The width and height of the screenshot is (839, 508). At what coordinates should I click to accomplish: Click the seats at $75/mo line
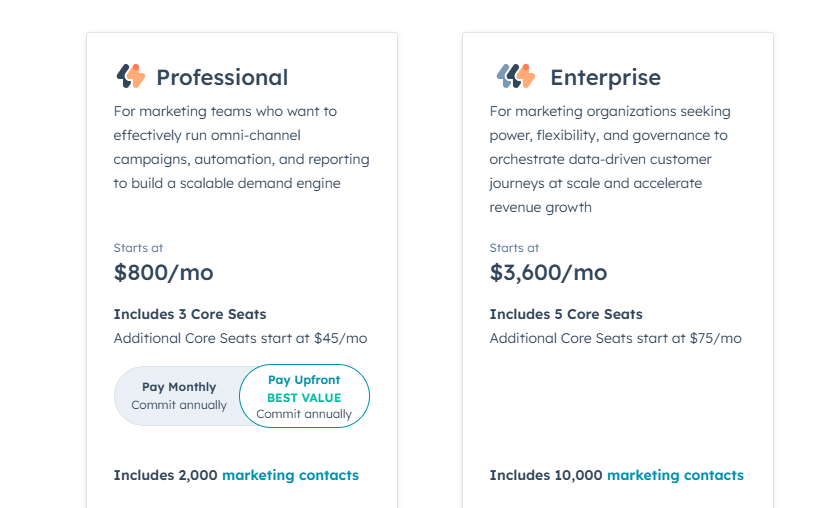click(x=615, y=338)
